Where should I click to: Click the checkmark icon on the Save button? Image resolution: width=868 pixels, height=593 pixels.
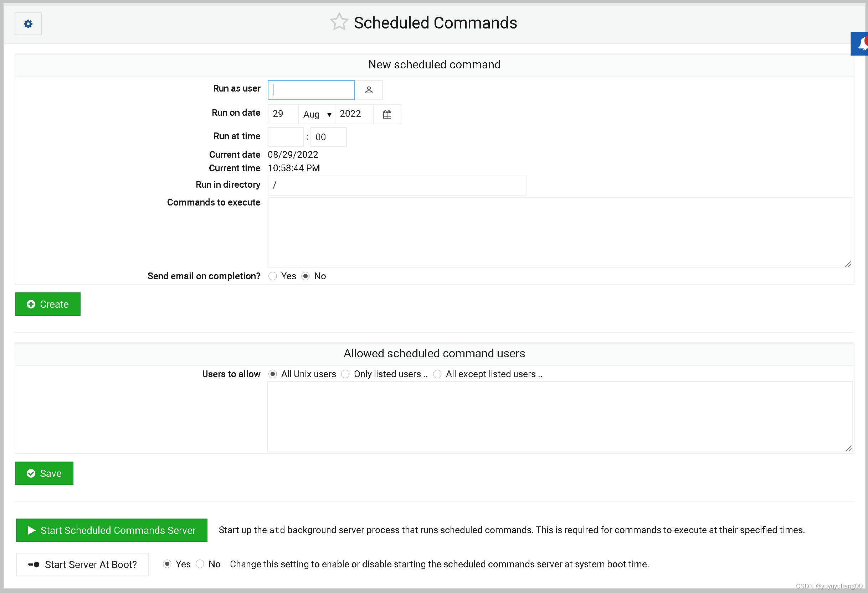[x=31, y=473]
